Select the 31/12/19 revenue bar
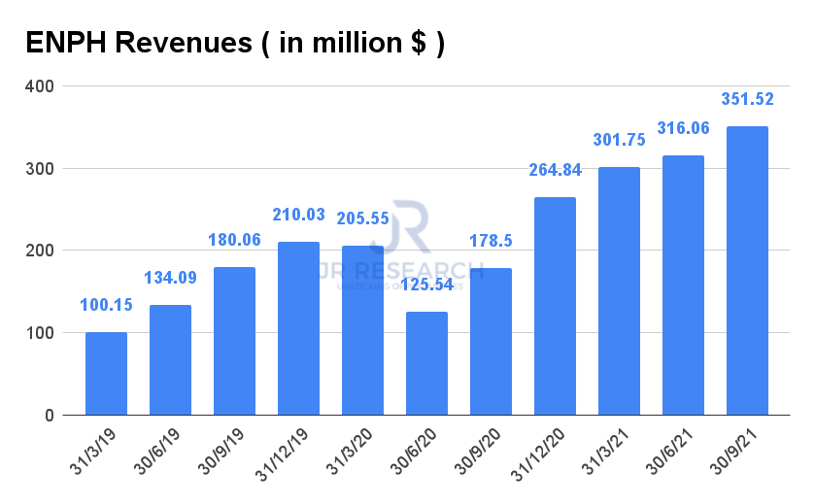Viewport: 815px width, 504px height. point(298,328)
